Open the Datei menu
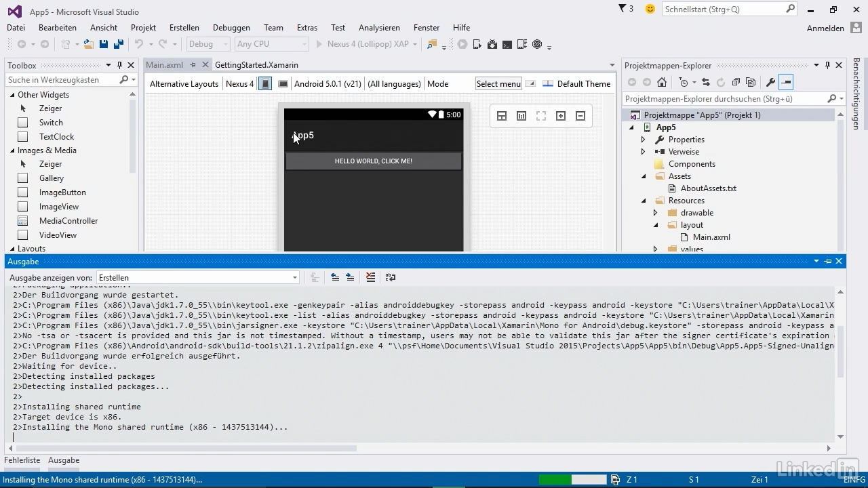This screenshot has height=488, width=868. tap(16, 28)
